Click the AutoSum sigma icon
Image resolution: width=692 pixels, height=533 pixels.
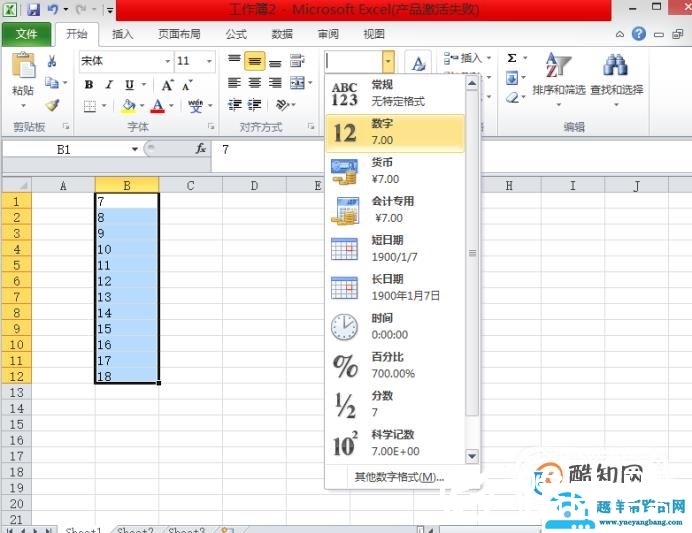[x=512, y=58]
